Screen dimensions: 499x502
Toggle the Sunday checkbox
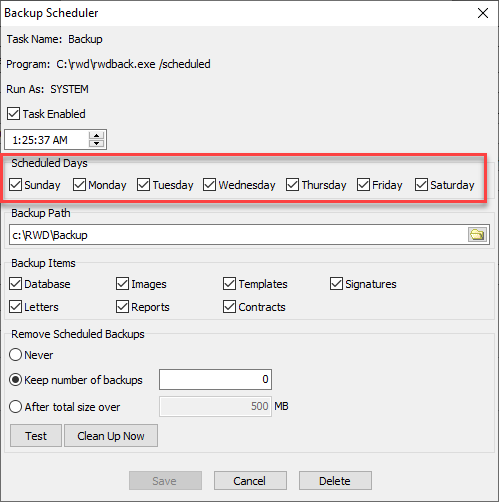[x=15, y=184]
